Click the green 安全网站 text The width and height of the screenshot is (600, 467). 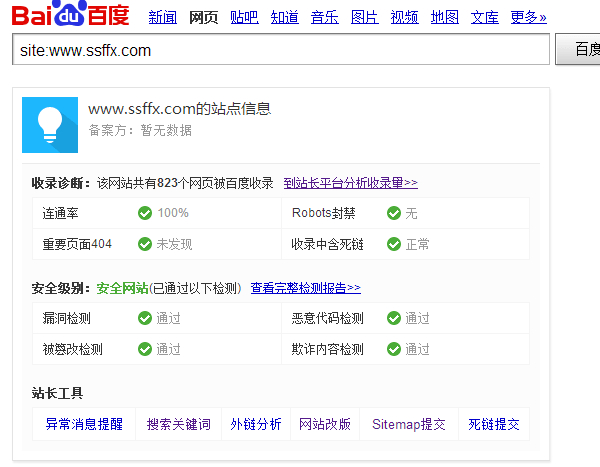point(122,288)
